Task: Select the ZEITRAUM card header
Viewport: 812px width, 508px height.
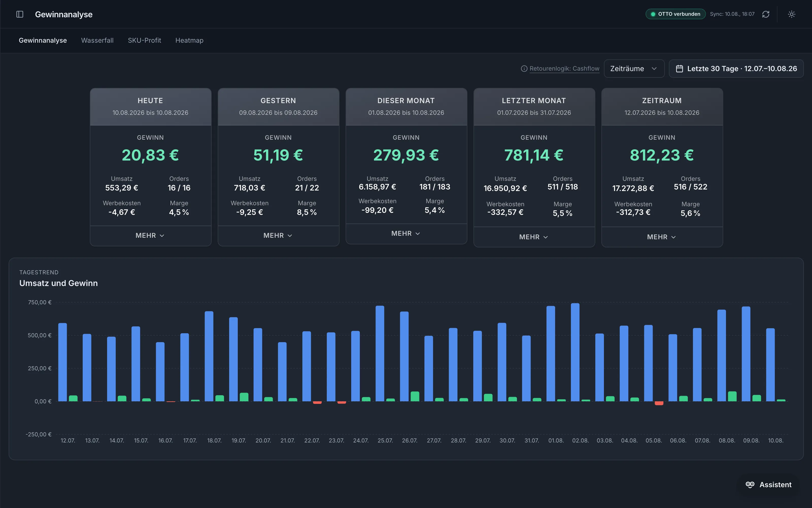Action: point(662,107)
